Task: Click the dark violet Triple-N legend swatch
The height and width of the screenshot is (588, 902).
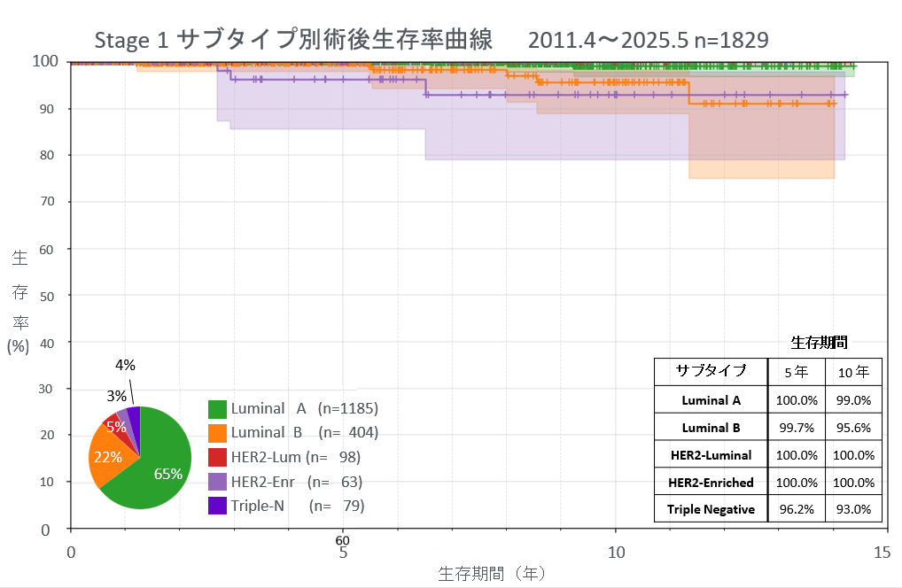Action: 217,506
